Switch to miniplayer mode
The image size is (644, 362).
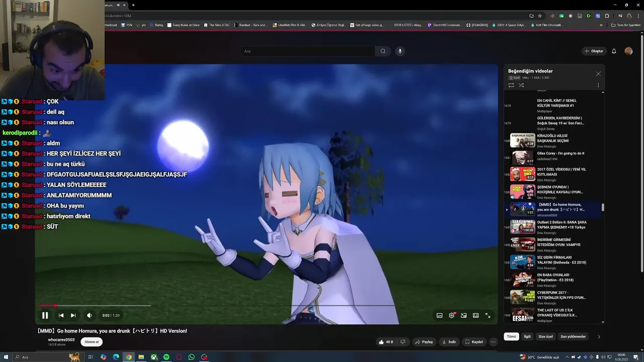[463, 315]
